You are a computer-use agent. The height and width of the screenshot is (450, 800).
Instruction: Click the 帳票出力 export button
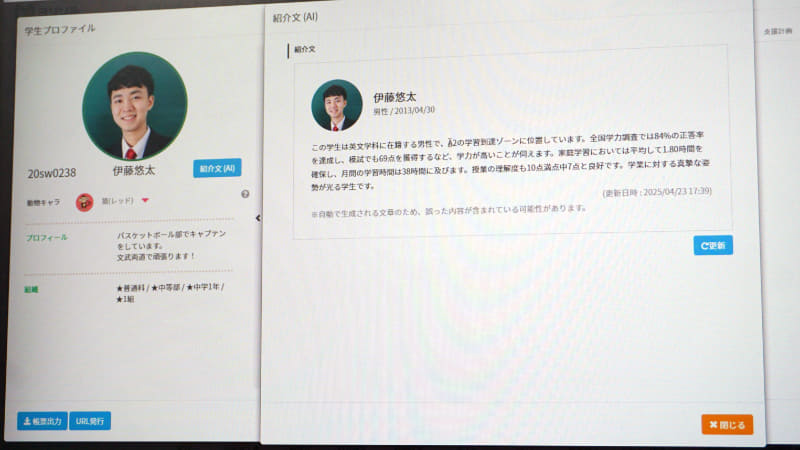(x=42, y=421)
